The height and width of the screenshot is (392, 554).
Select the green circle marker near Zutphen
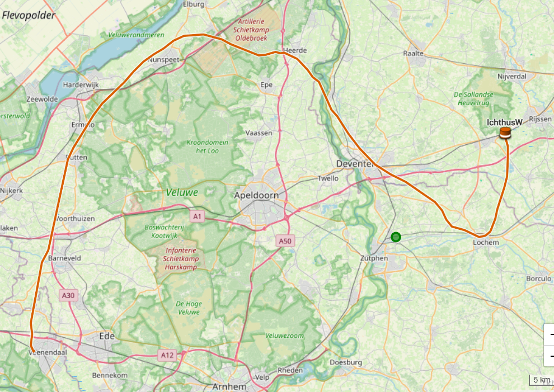pos(396,237)
